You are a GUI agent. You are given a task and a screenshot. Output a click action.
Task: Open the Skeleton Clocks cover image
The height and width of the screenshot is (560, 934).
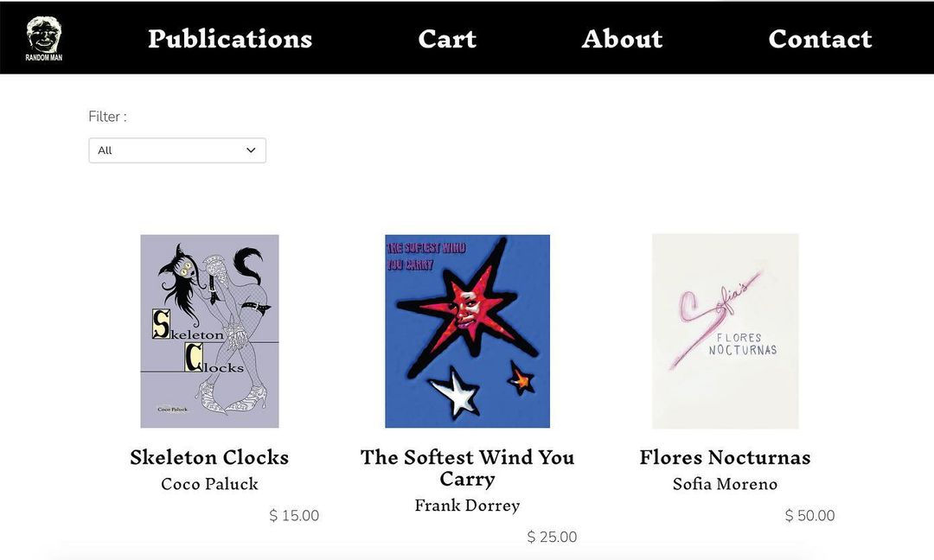[x=209, y=331]
